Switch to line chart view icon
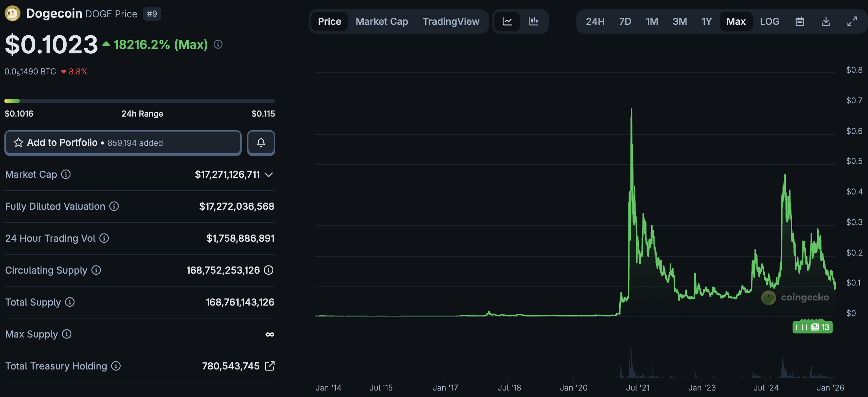The image size is (868, 397). tap(507, 21)
